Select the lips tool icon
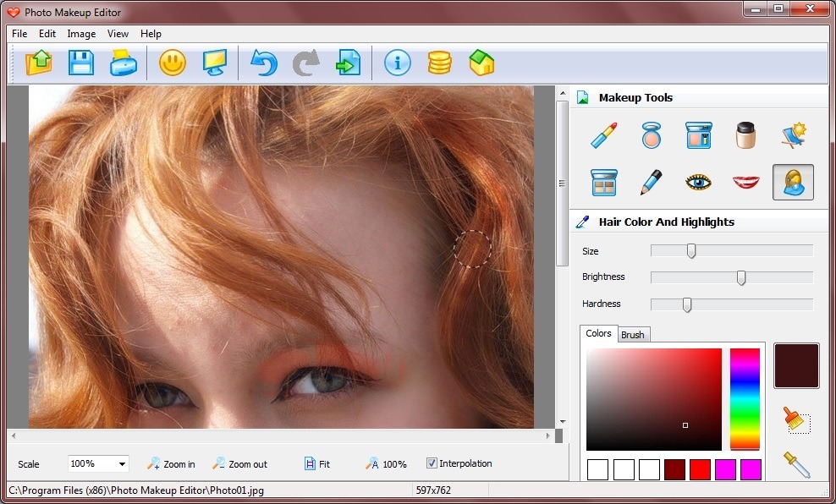 click(x=745, y=182)
